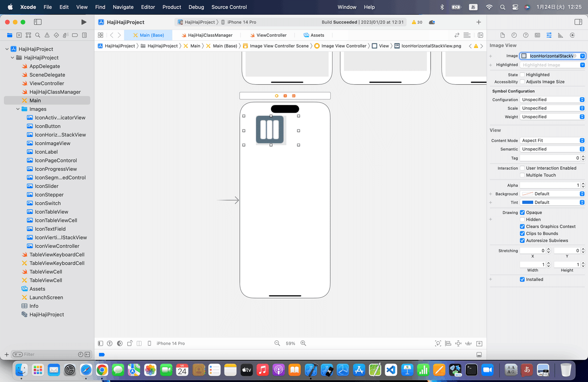Open the issue navigator warning icon
Image resolution: width=588 pixels, height=382 pixels.
[x=47, y=35]
